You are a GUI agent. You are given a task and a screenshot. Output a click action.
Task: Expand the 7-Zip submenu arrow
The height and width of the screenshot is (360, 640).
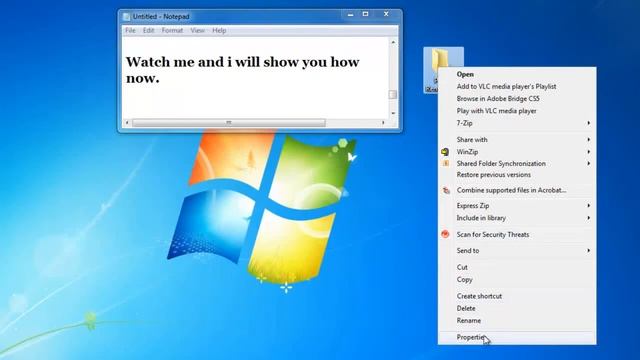pos(589,123)
